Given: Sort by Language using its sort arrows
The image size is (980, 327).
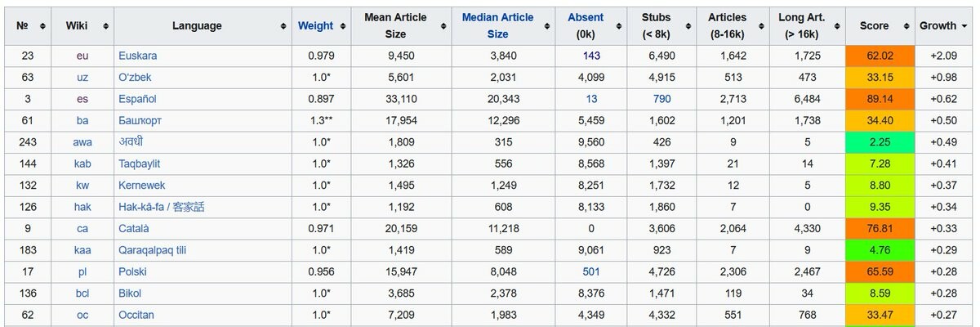Looking at the screenshot, I should click(283, 26).
